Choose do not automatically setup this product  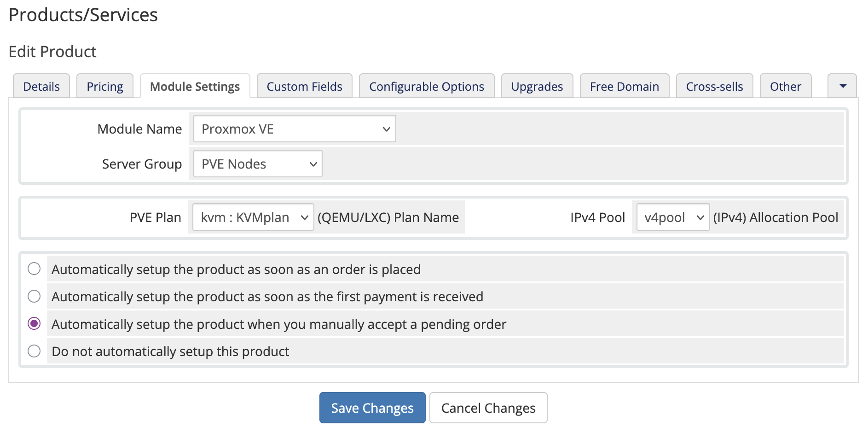34,351
